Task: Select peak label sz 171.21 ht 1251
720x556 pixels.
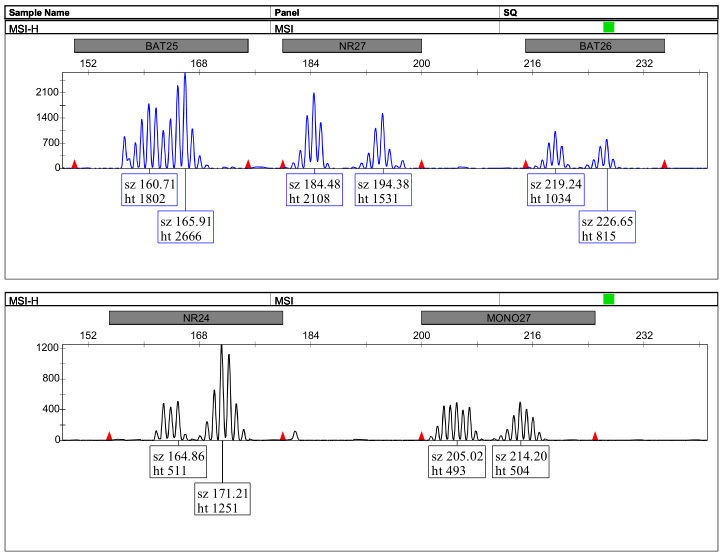Action: point(222,500)
